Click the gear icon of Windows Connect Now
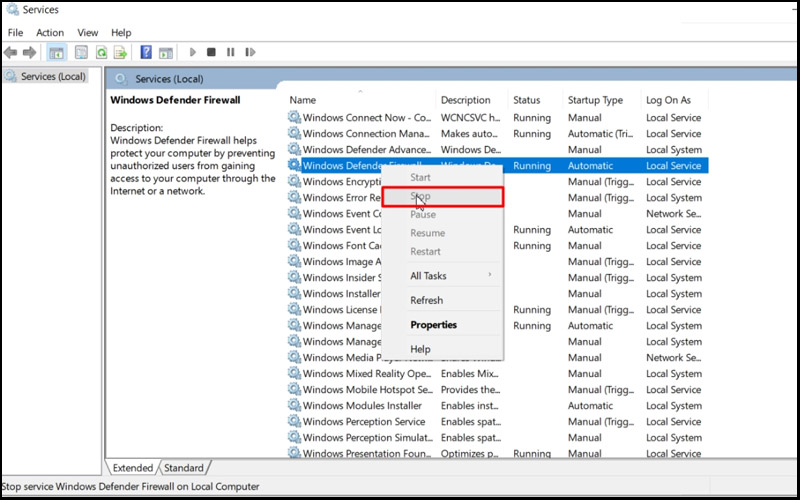This screenshot has height=500, width=800. 294,117
